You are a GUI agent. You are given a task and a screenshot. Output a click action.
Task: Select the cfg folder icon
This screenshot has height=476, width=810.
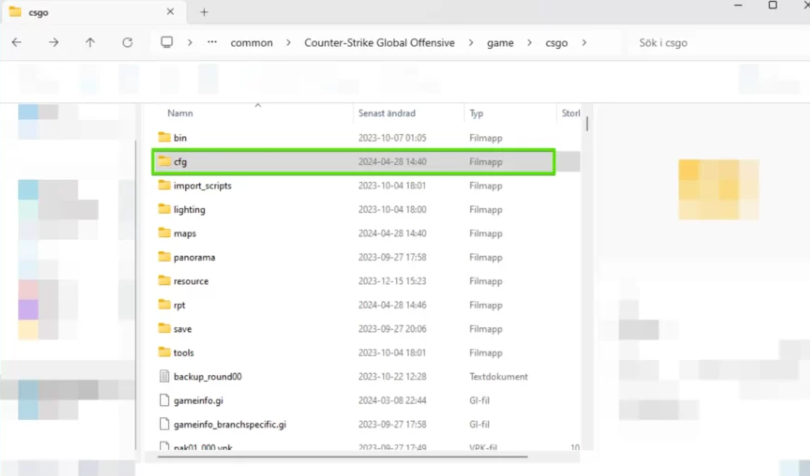coord(164,161)
